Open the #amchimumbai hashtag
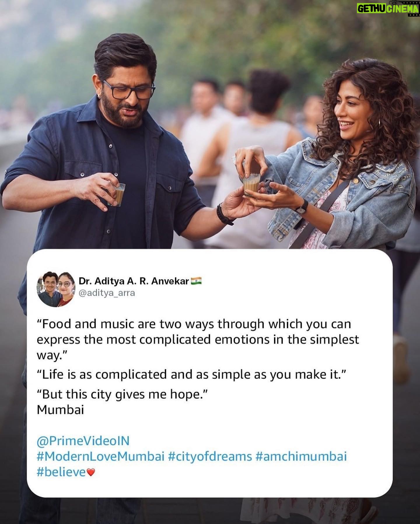Screen dimensions: 420x524 pyautogui.click(x=301, y=456)
